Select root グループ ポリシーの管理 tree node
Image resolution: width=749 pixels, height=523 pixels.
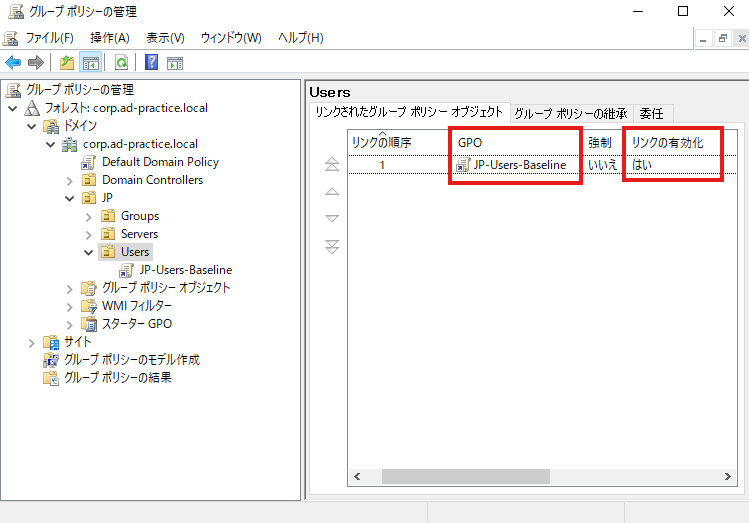coord(80,90)
